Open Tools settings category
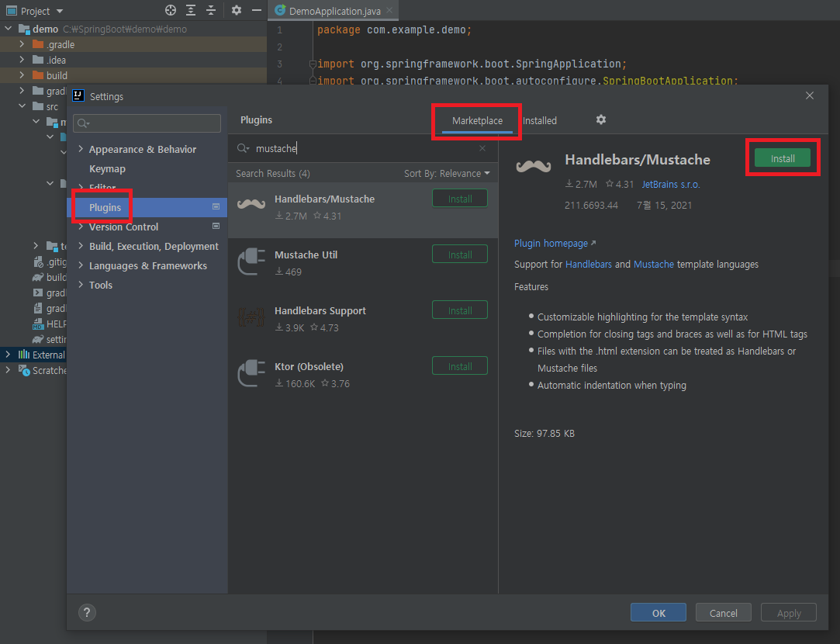 pos(101,285)
